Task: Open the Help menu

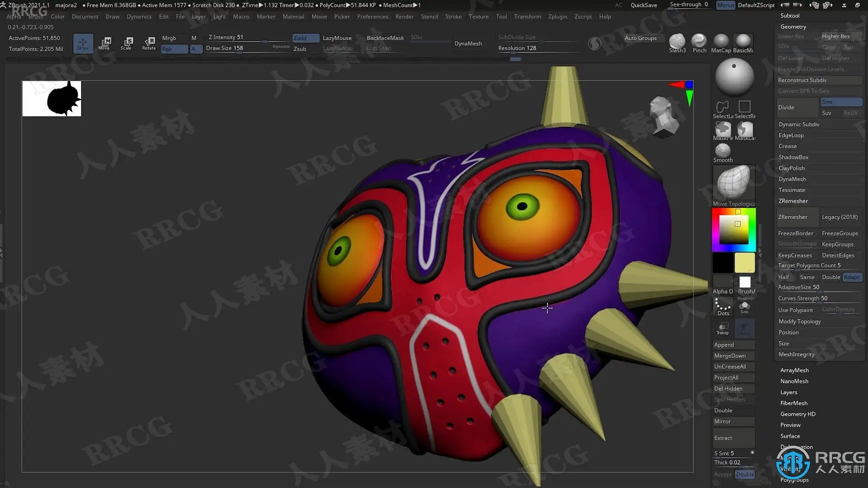Action: tap(605, 17)
